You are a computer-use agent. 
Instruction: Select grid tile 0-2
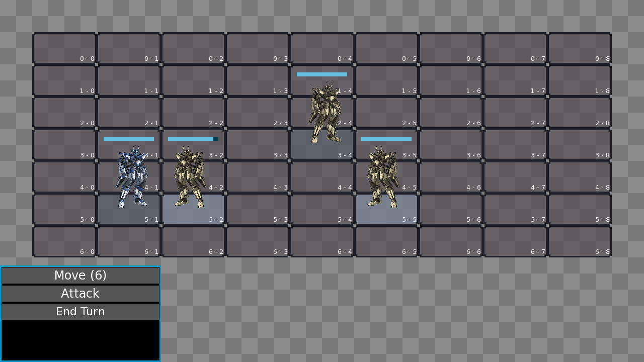coord(193,48)
